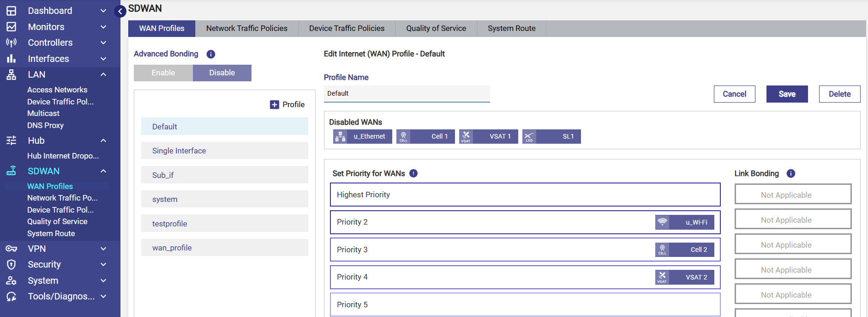
Task: Click the Set Priority for WANs info icon
Action: click(x=413, y=173)
